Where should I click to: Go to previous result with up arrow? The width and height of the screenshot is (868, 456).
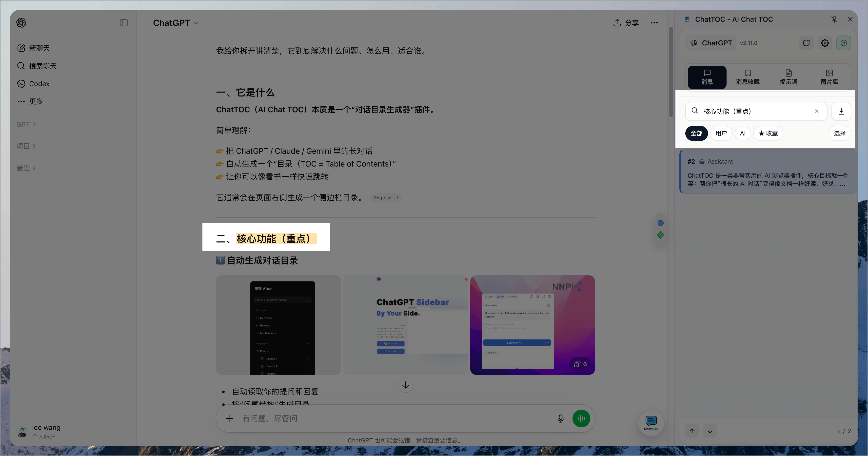coord(692,431)
